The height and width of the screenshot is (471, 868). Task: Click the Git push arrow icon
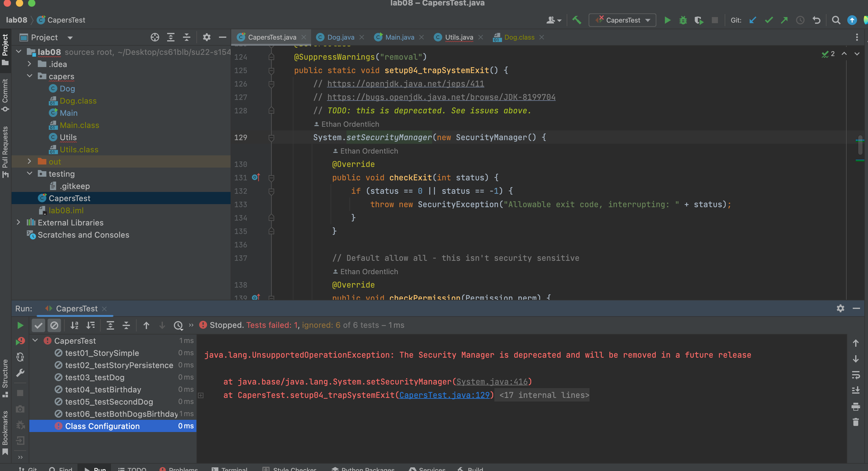click(784, 20)
